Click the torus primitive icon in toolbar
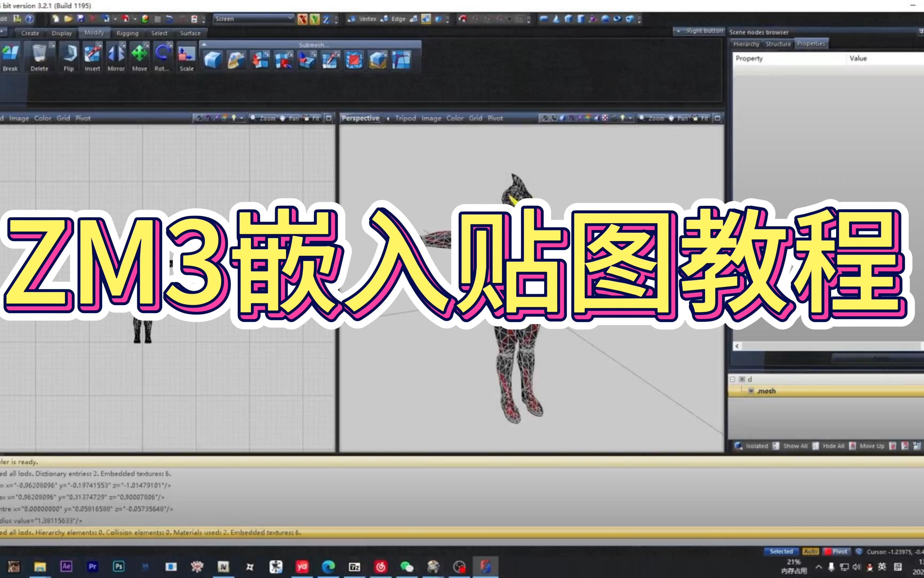This screenshot has width=924, height=578. [x=617, y=18]
